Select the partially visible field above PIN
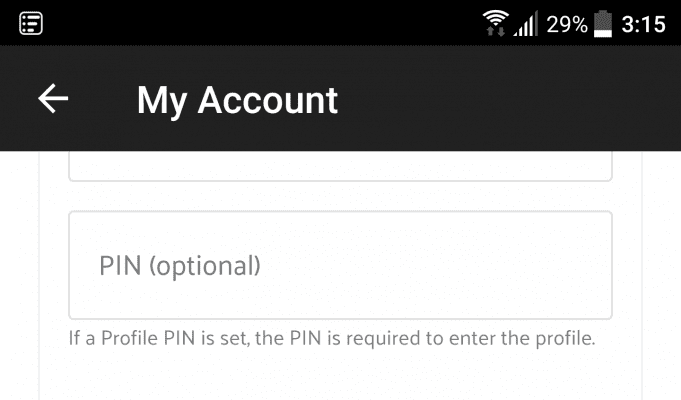681x400 pixels. (x=340, y=166)
